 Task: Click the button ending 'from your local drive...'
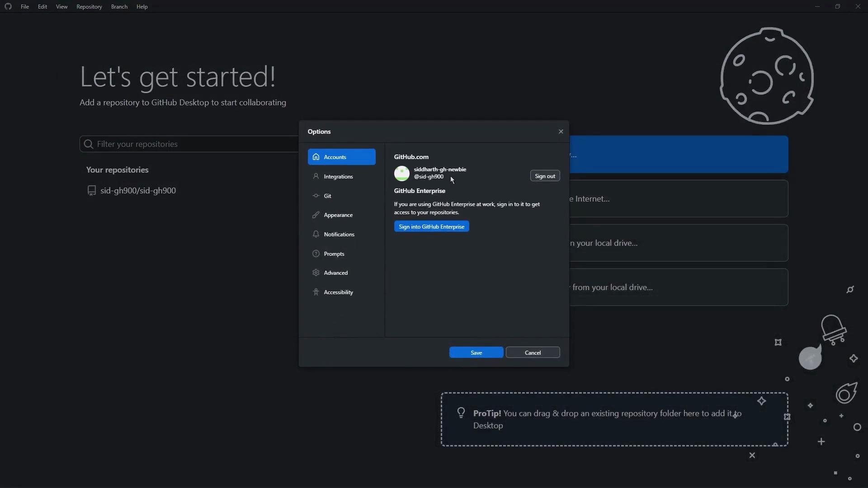coord(679,287)
